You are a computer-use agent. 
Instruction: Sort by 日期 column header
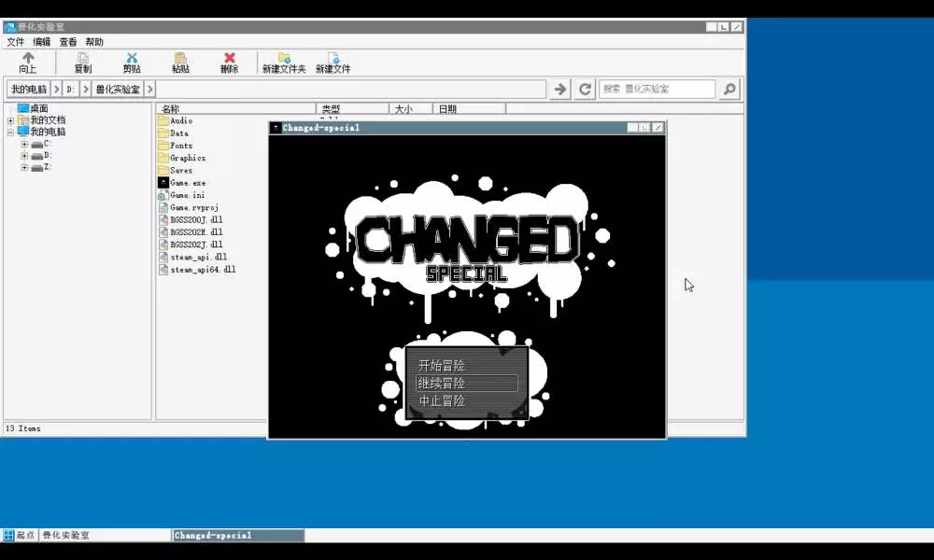470,109
